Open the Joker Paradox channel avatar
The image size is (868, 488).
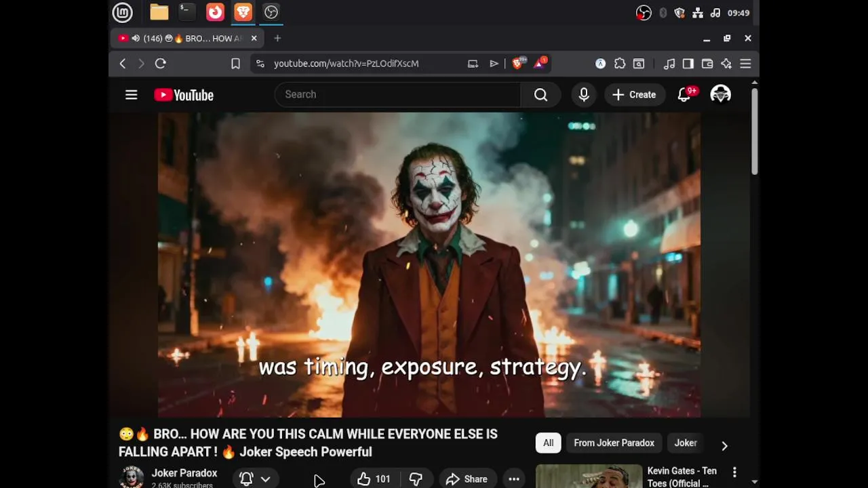point(132,477)
